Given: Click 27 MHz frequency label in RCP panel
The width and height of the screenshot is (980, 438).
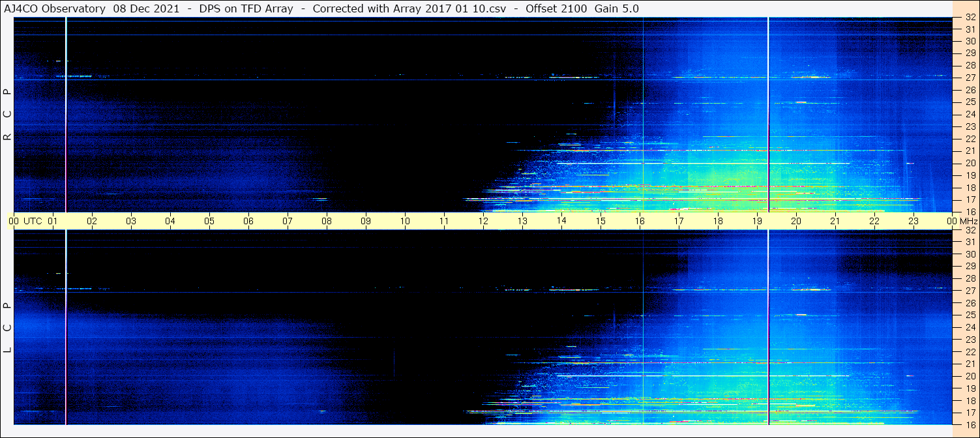Looking at the screenshot, I should click(970, 78).
